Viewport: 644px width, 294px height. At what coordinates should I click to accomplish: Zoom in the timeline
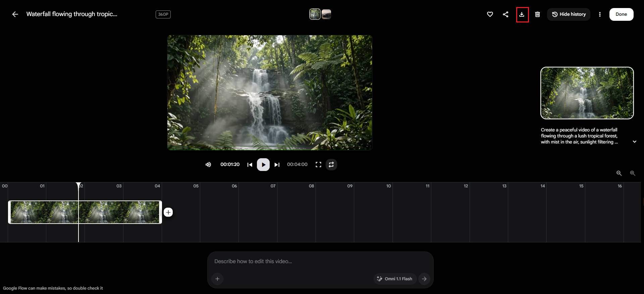coord(633,173)
